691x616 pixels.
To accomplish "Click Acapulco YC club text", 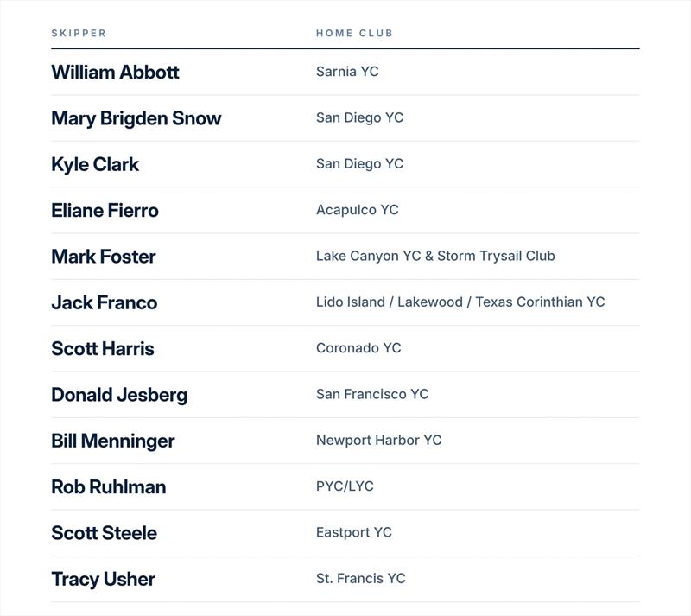I will [358, 210].
